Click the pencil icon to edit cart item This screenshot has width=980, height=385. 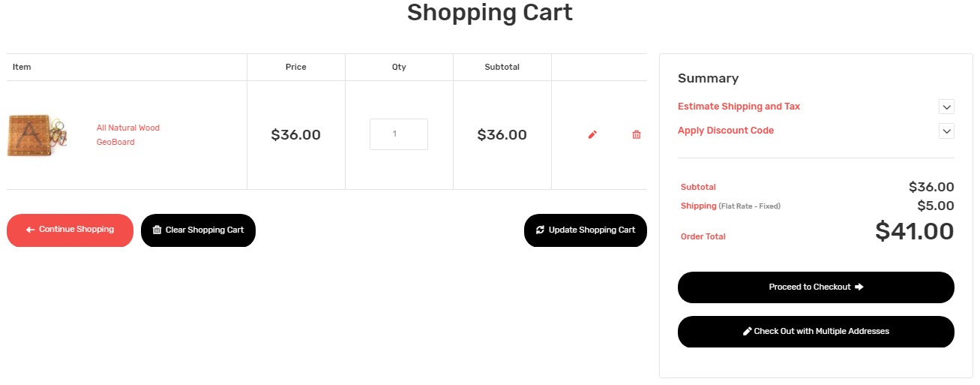(592, 135)
